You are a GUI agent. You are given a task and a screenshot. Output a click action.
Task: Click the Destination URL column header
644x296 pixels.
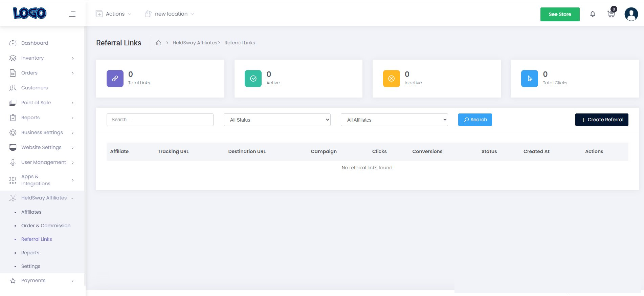coord(247,151)
